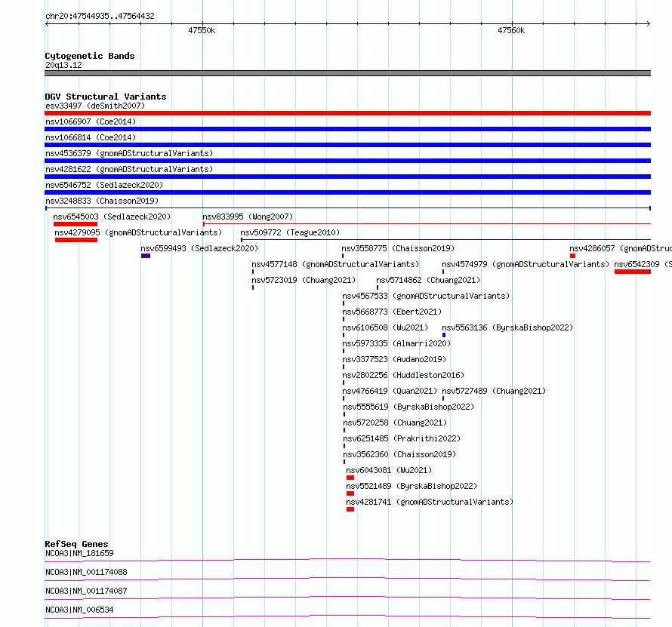Click the NCOA3|NM_181659 gene label
Image resolution: width=672 pixels, height=627 pixels.
point(79,553)
